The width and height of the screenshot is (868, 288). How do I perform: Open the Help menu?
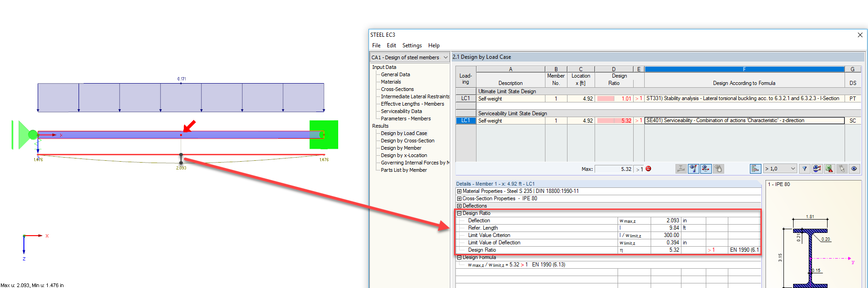point(434,45)
